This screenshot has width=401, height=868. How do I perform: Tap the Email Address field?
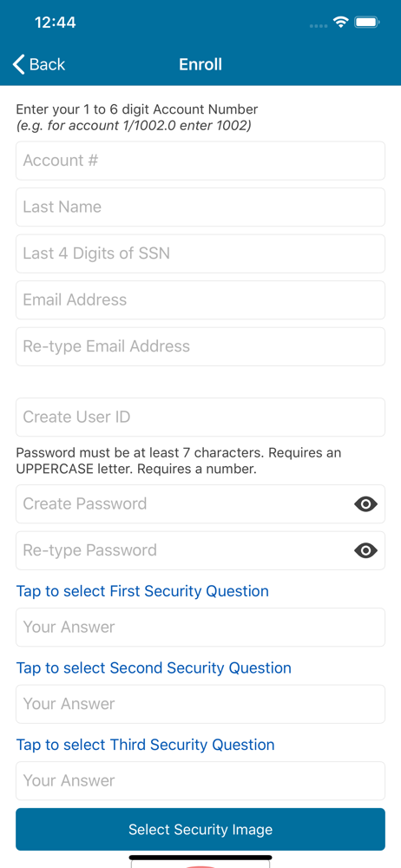pyautogui.click(x=200, y=300)
